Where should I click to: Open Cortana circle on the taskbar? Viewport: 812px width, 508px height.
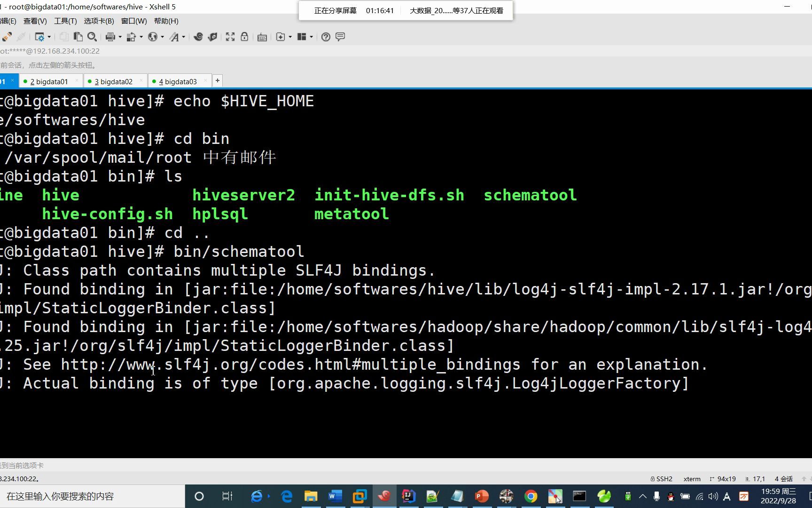tap(199, 496)
